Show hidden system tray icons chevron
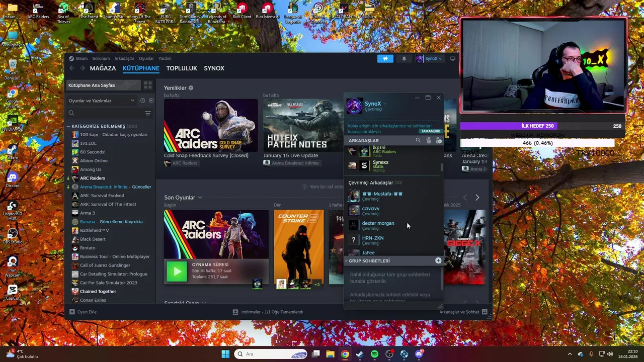The width and height of the screenshot is (644, 362). pos(570,354)
